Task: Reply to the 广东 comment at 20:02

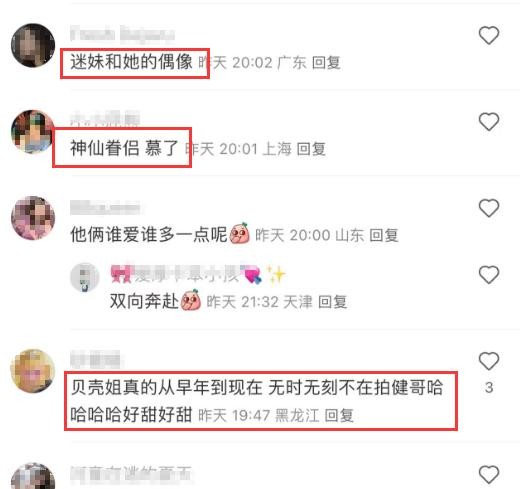Action: (x=326, y=63)
